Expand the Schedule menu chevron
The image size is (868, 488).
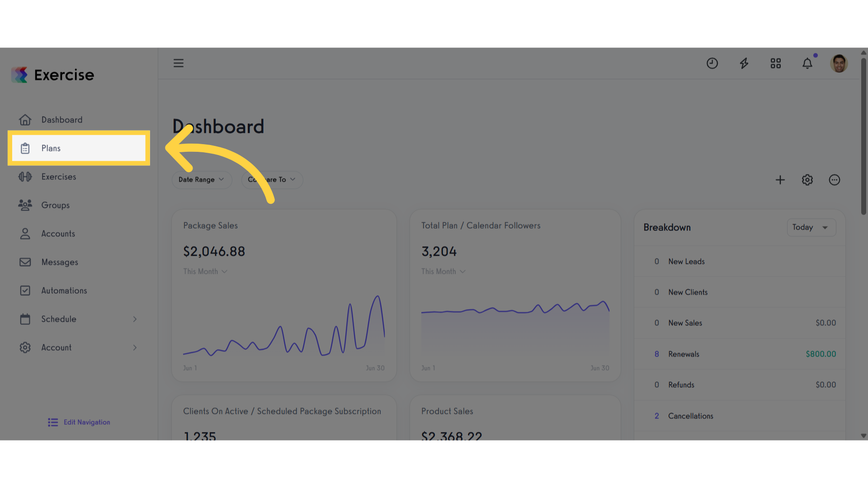(135, 319)
